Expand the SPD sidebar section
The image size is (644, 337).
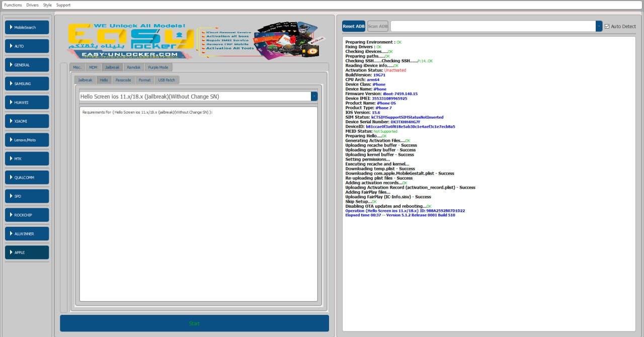click(x=27, y=196)
